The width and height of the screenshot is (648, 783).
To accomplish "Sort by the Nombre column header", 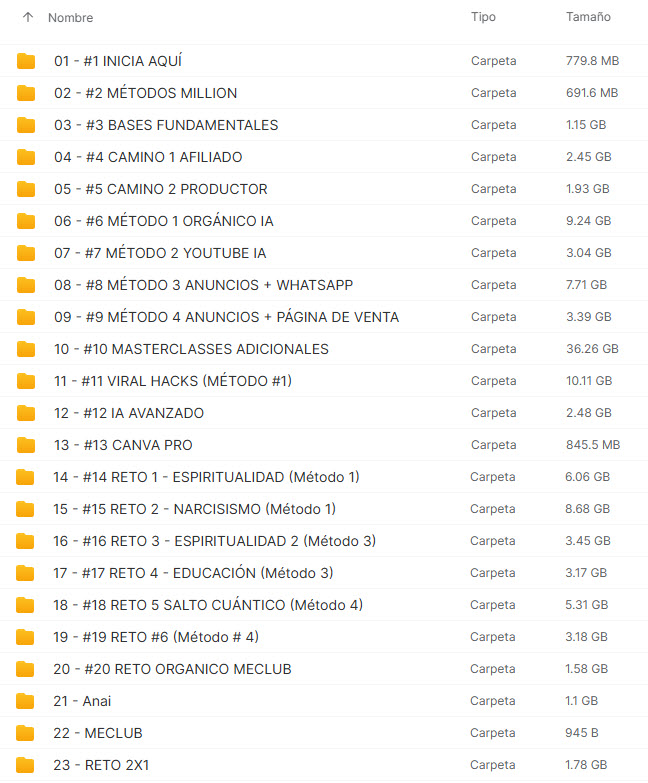I will (70, 17).
